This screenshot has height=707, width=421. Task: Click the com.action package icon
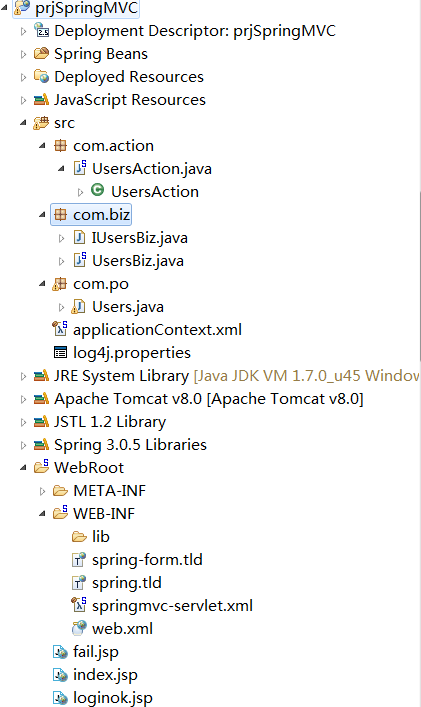[60, 146]
